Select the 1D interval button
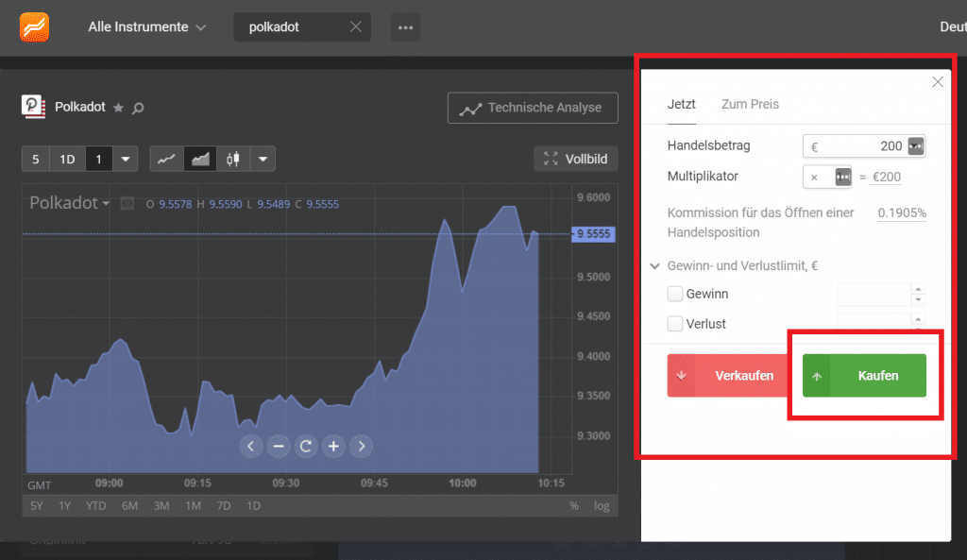The width and height of the screenshot is (967, 560). (67, 159)
